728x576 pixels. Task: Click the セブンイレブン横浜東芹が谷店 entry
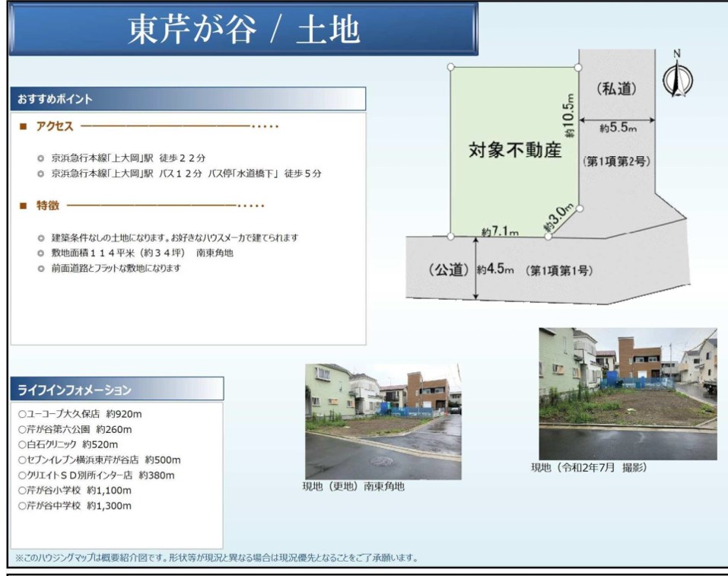[x=99, y=460]
